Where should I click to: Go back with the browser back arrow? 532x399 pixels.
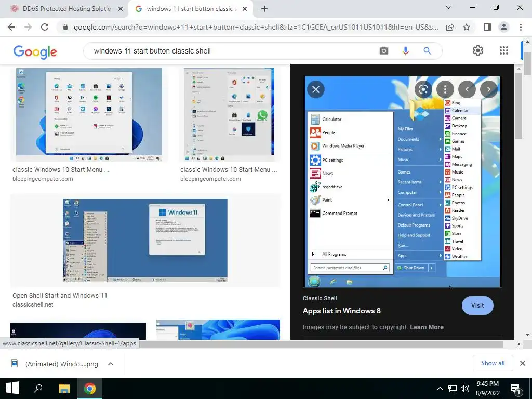click(11, 27)
